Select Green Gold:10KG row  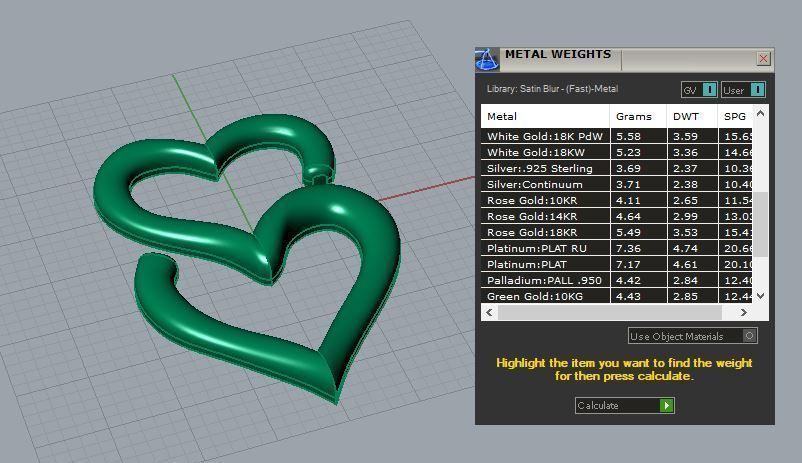616,296
